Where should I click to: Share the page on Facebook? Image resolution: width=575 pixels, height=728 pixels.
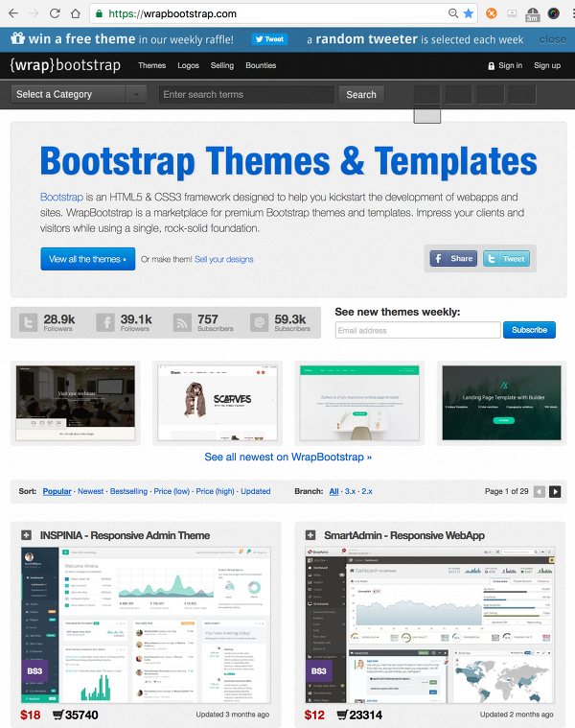click(453, 259)
